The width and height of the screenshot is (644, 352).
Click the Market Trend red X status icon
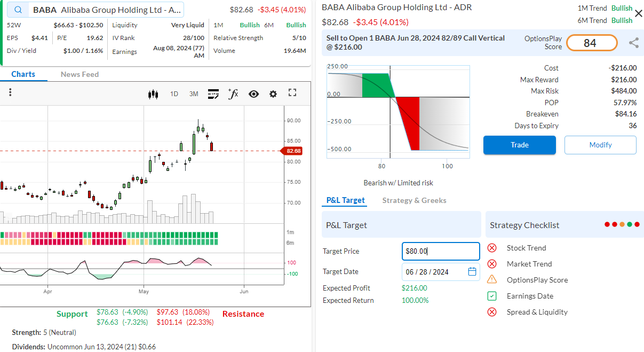coord(492,264)
